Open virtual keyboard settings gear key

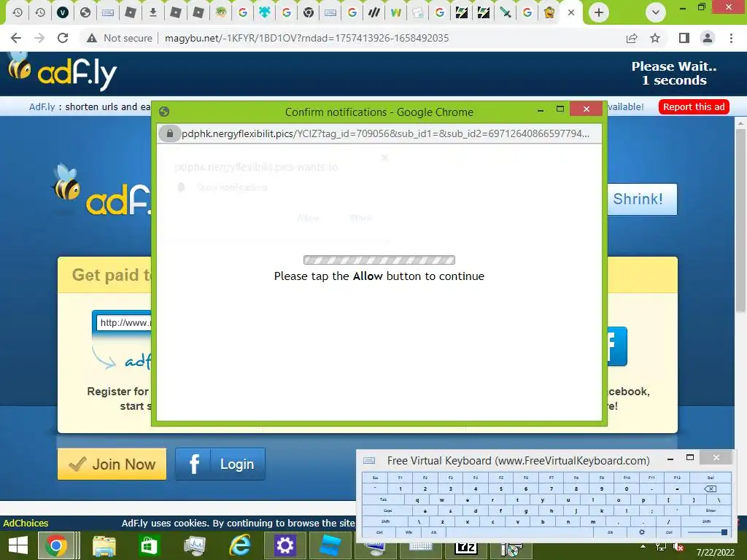click(642, 532)
